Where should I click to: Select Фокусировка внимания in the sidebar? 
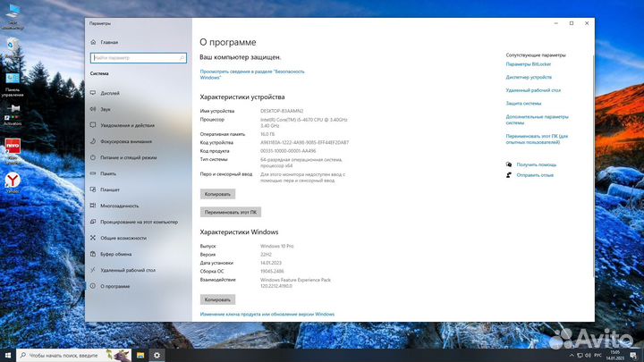tap(138, 141)
